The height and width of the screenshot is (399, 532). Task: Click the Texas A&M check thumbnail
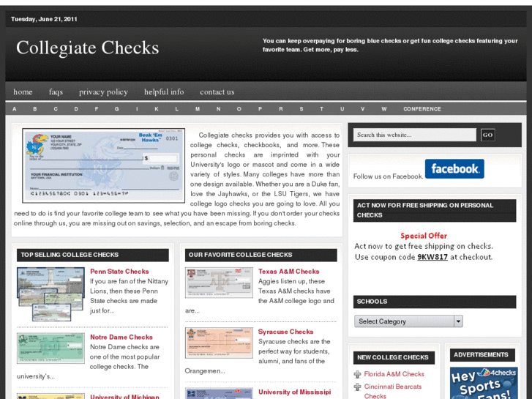[219, 283]
